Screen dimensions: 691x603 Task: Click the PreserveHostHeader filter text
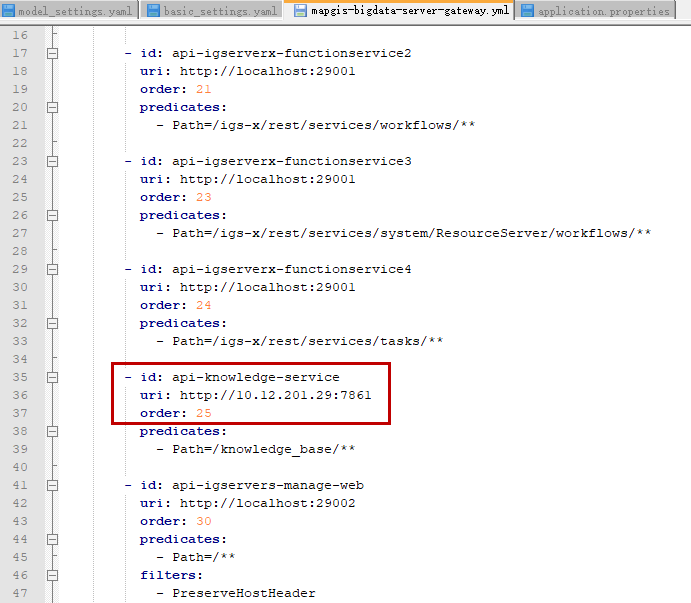(x=243, y=593)
